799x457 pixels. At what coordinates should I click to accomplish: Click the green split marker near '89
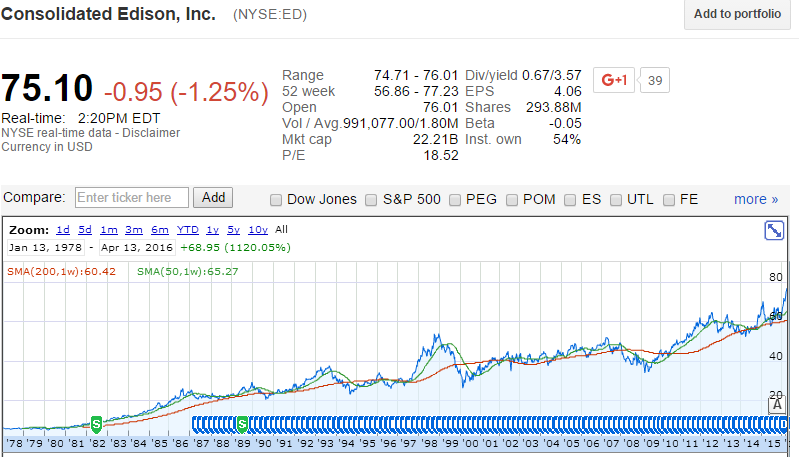(x=242, y=423)
